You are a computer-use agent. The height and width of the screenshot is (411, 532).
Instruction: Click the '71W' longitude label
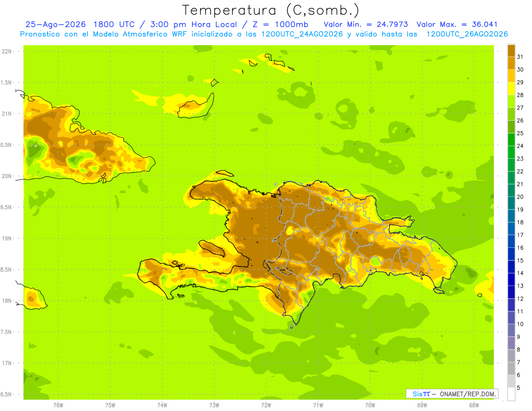pos(318,405)
